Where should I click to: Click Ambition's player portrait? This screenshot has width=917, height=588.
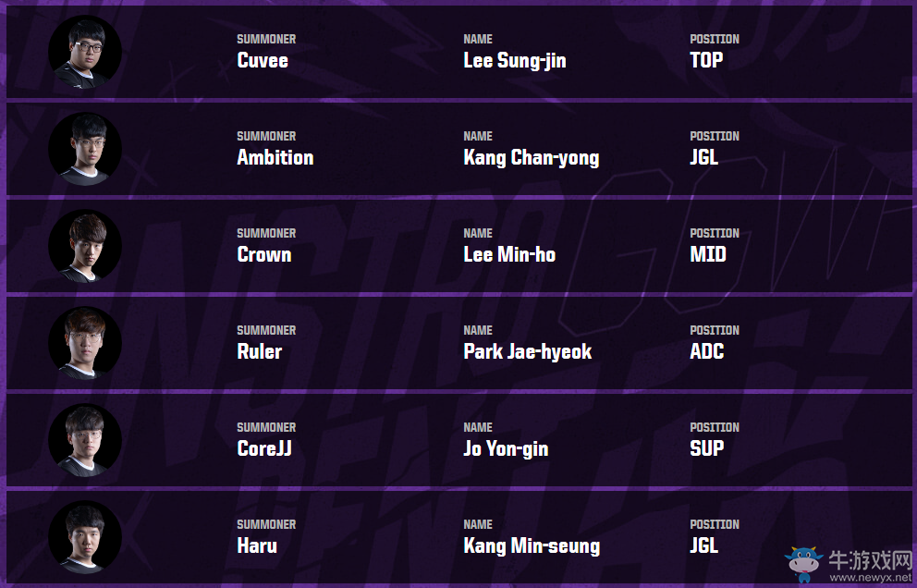(85, 149)
